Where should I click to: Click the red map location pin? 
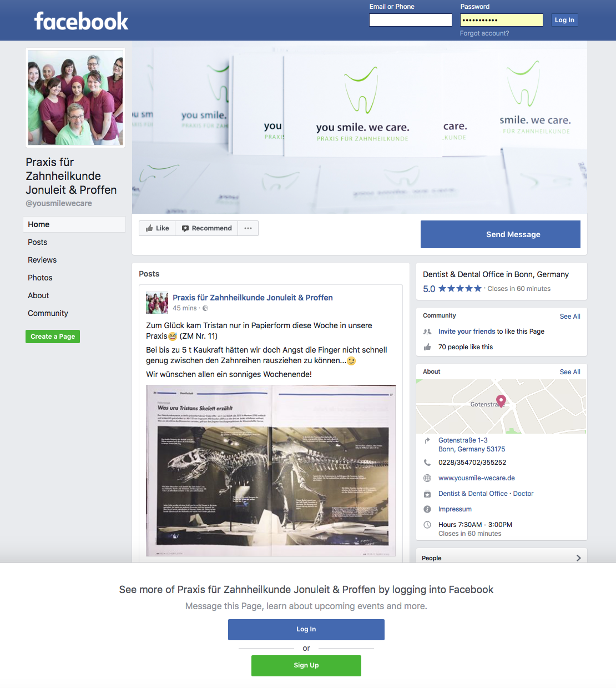[x=501, y=401]
